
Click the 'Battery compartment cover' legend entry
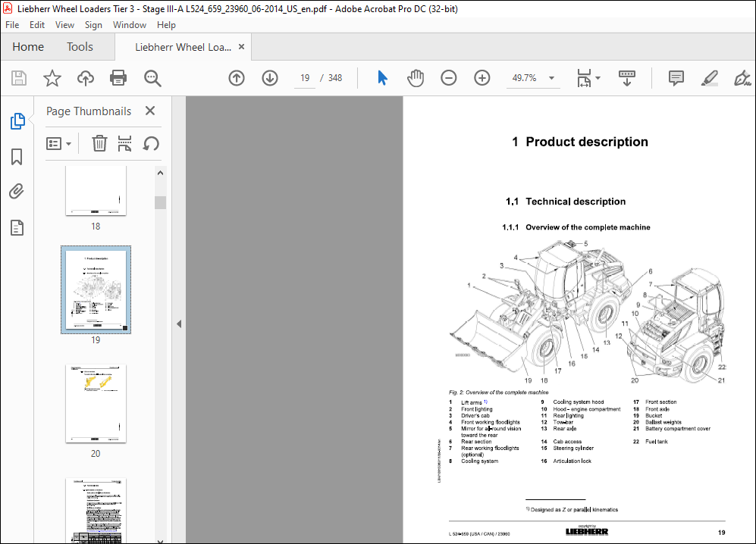pos(678,428)
